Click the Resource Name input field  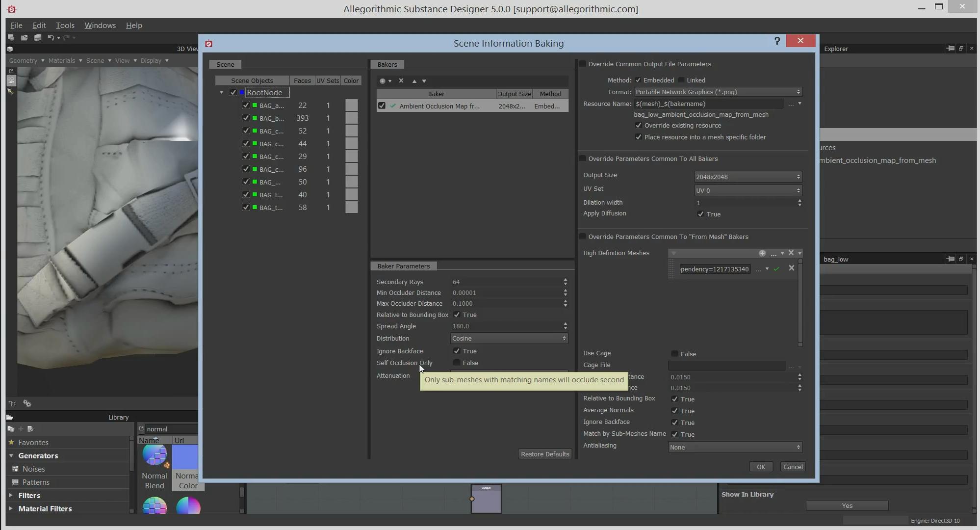tap(708, 104)
